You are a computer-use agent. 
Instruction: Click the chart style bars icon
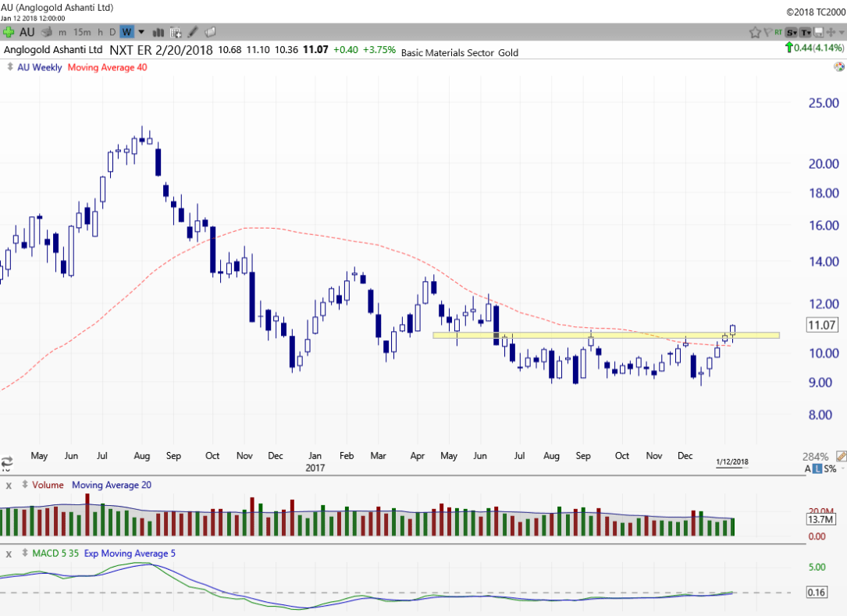tap(158, 32)
